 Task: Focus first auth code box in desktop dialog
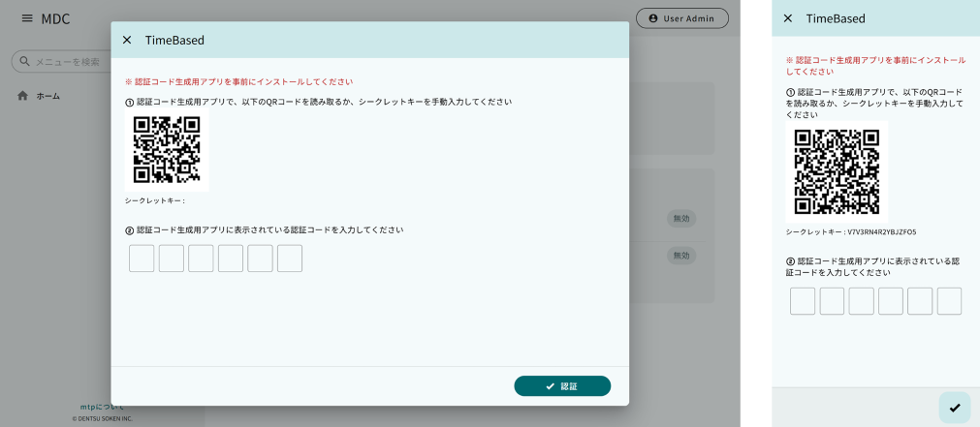click(x=142, y=259)
